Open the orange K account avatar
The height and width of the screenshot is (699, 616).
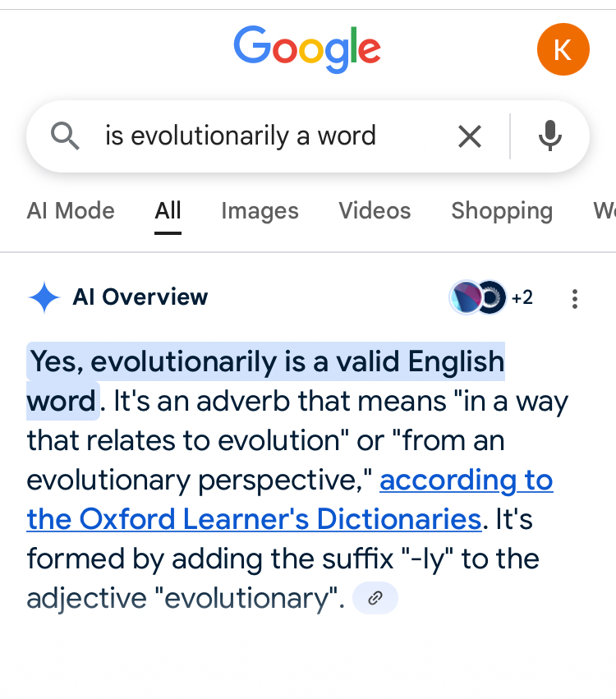(x=563, y=49)
